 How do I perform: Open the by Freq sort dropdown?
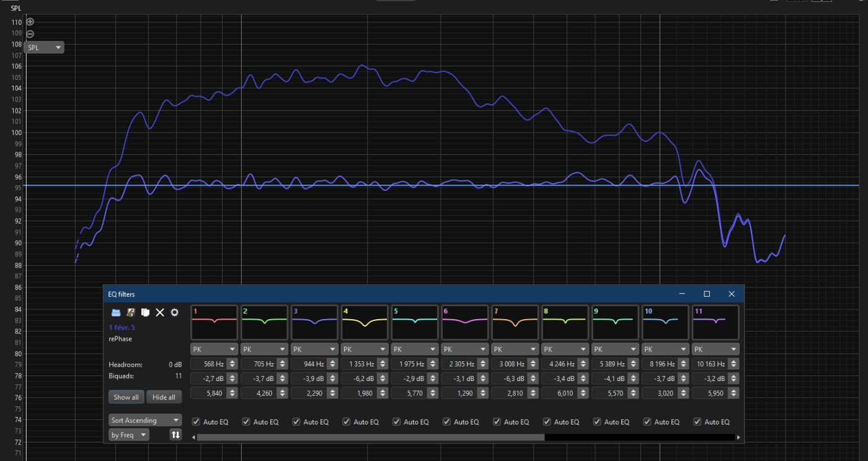(130, 435)
